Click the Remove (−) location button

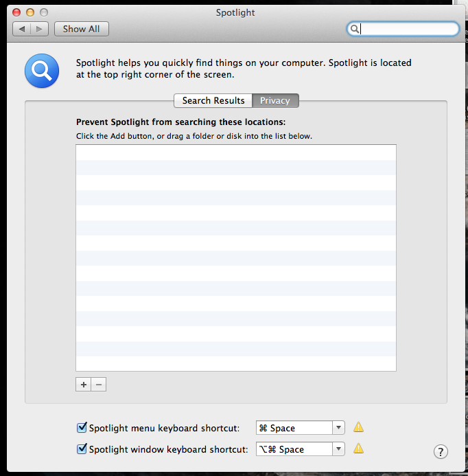(99, 385)
